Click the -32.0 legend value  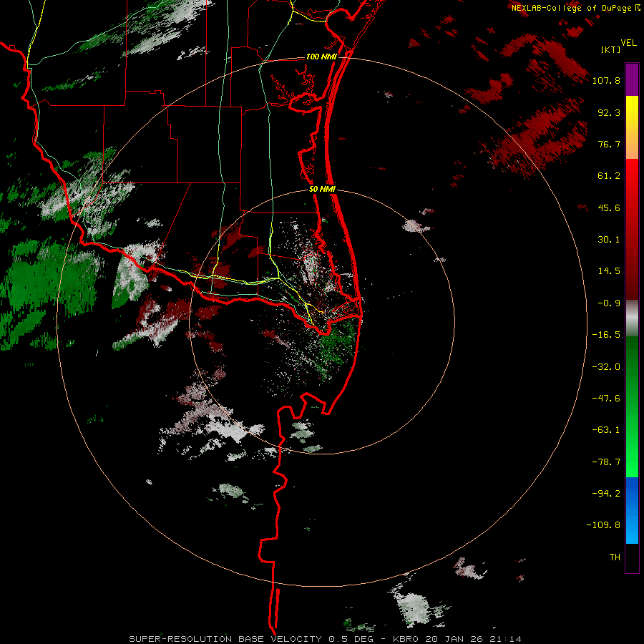tap(606, 367)
